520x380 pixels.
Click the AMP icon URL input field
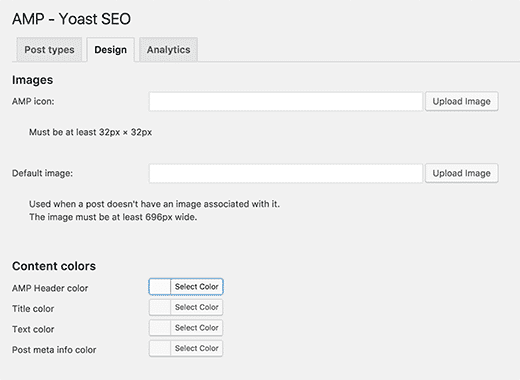click(286, 101)
